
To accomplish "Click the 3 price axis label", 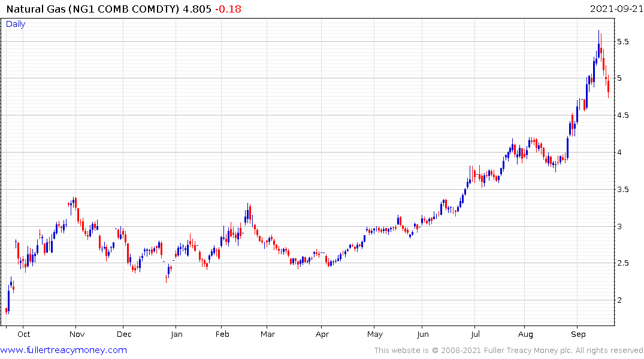I will pyautogui.click(x=620, y=226).
